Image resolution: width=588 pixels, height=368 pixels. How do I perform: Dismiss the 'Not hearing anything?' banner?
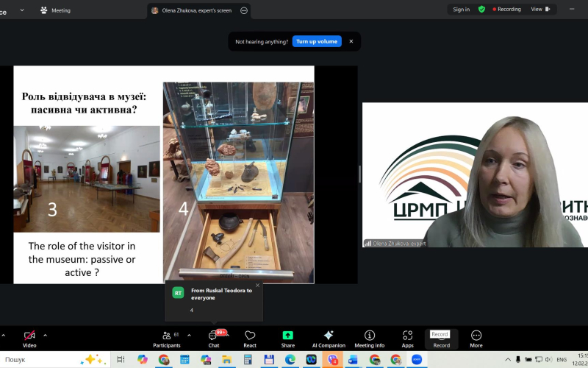(351, 41)
